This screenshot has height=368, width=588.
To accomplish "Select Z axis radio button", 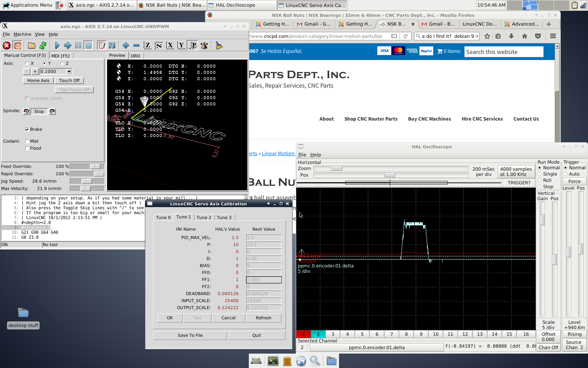I will 62,63.
